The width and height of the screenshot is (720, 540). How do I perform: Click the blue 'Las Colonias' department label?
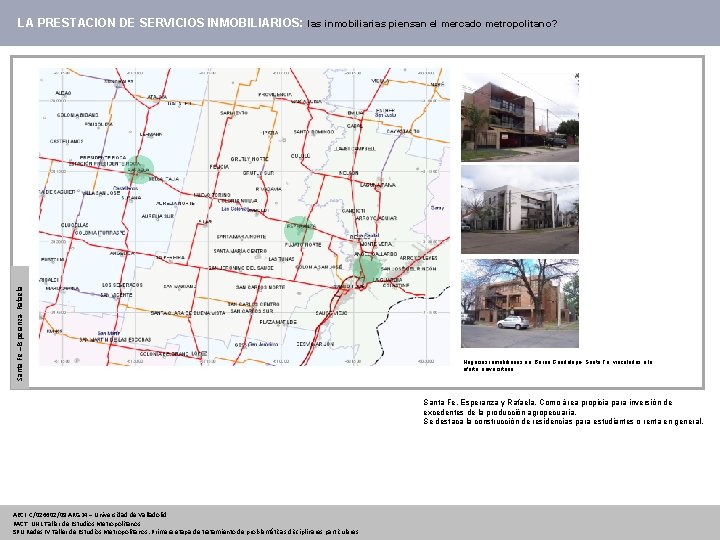point(235,209)
